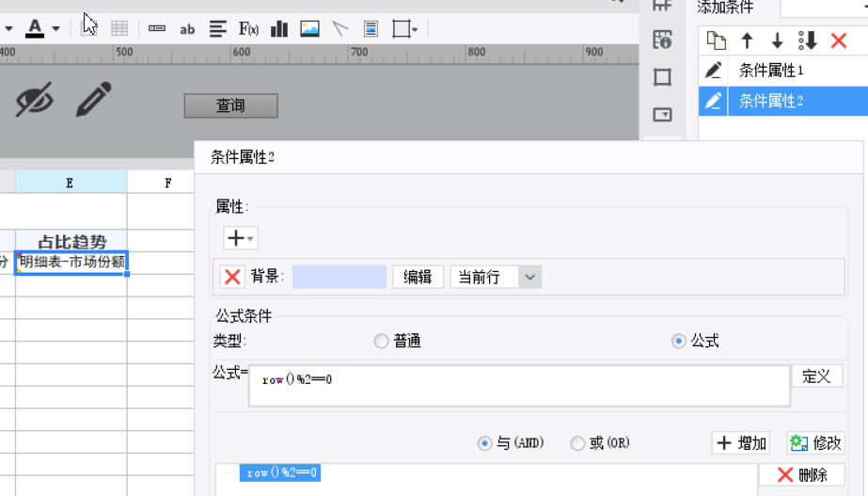Click pencil icon beside 条件属性1
The width and height of the screenshot is (868, 496).
713,71
